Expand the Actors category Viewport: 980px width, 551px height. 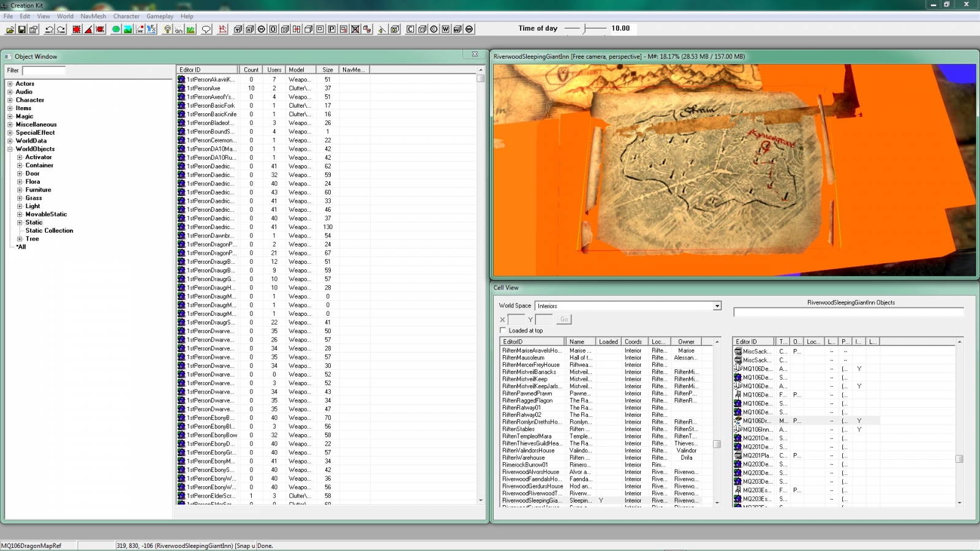click(x=10, y=83)
